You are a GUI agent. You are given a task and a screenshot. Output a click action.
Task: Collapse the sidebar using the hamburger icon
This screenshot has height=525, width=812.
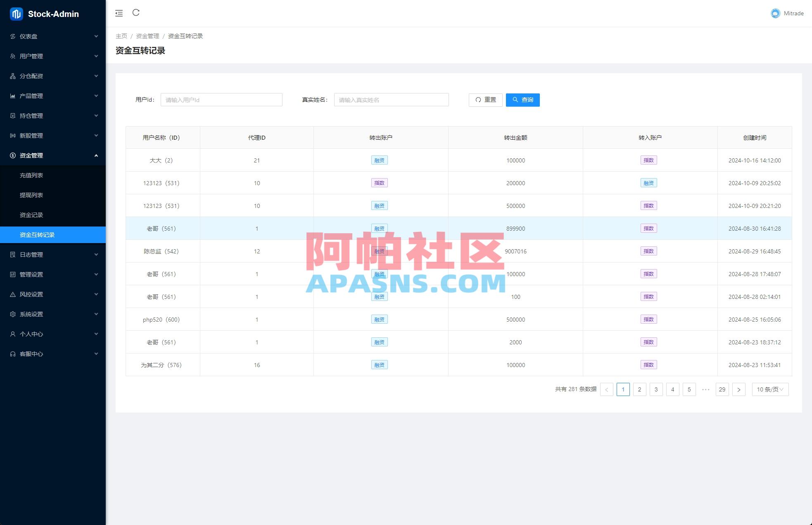click(119, 13)
